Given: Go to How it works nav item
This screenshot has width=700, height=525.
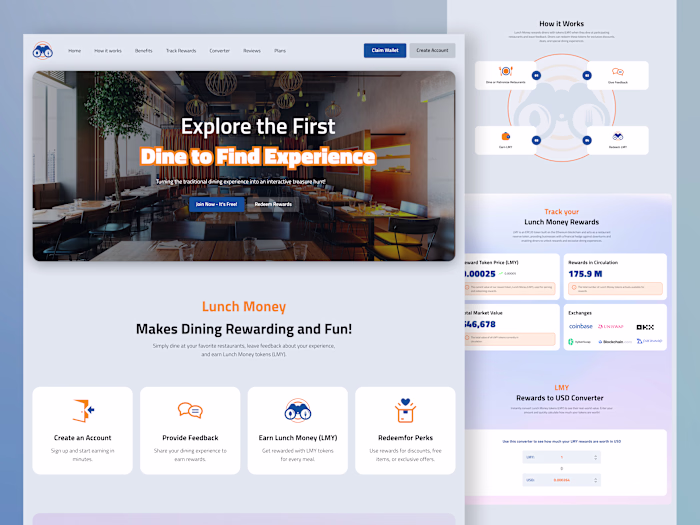Looking at the screenshot, I should click(108, 51).
